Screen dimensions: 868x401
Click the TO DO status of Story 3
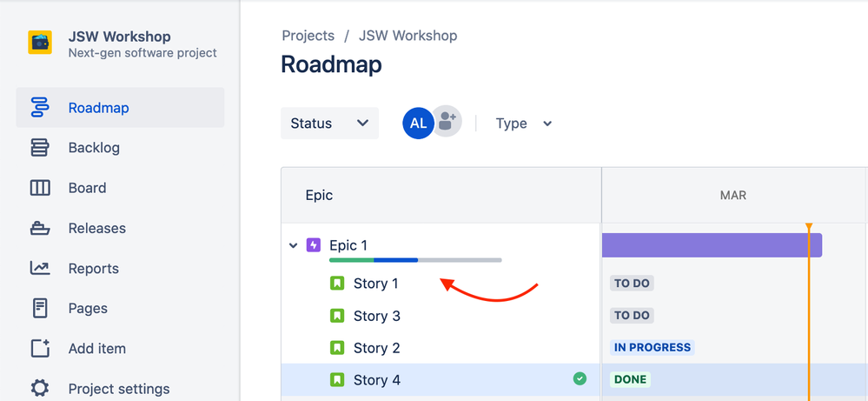[632, 316]
